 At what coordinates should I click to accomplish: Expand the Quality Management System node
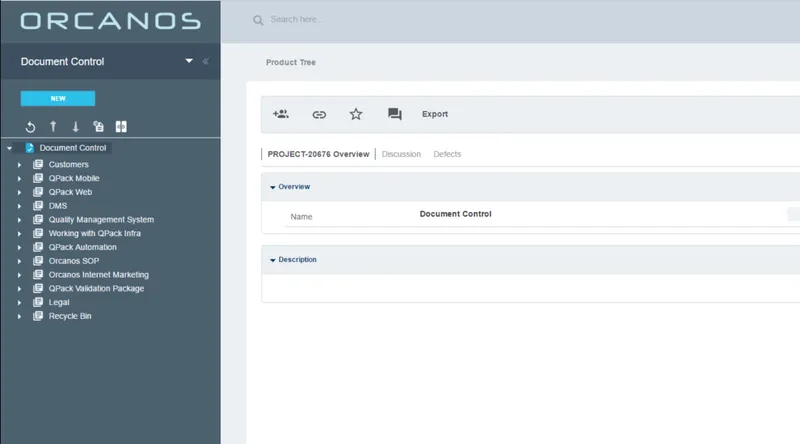[19, 220]
